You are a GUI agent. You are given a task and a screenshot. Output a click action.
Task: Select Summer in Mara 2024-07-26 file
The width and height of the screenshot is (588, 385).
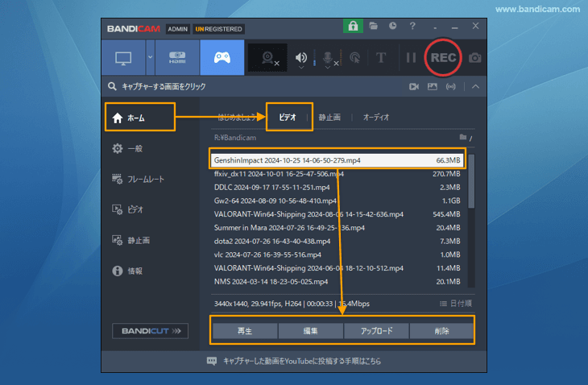[x=337, y=228]
